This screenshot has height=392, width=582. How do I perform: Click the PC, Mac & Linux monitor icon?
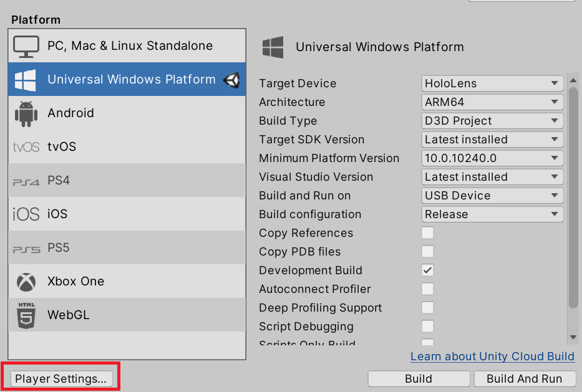click(x=26, y=46)
